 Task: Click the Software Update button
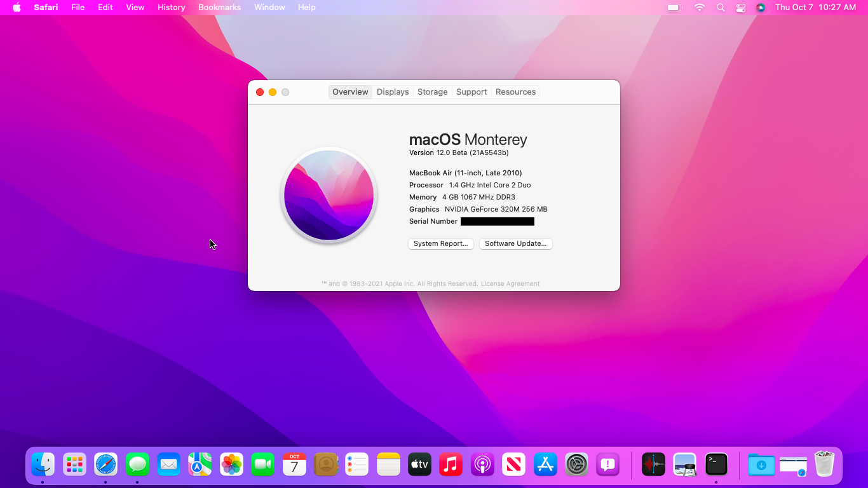pos(516,244)
